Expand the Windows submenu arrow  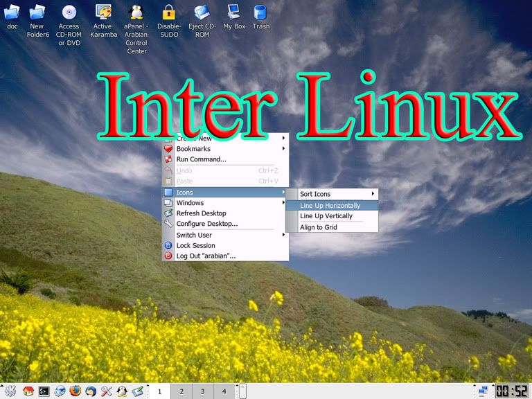coord(283,202)
